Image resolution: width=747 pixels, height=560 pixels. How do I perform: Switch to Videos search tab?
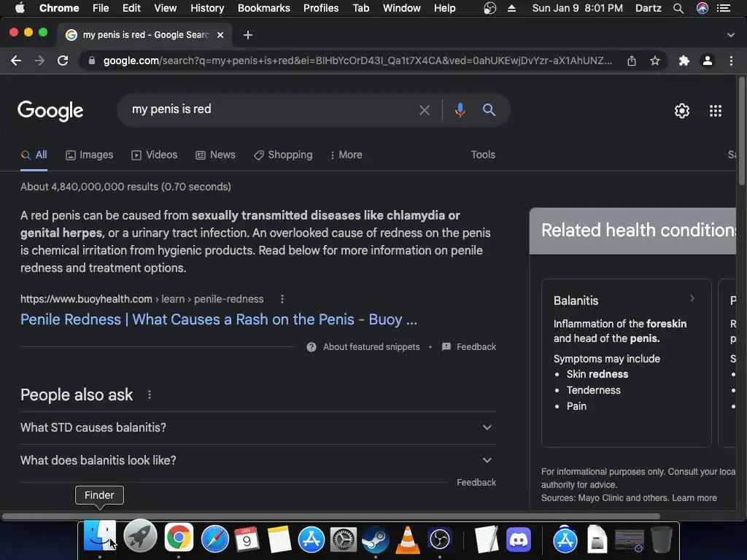tap(155, 155)
